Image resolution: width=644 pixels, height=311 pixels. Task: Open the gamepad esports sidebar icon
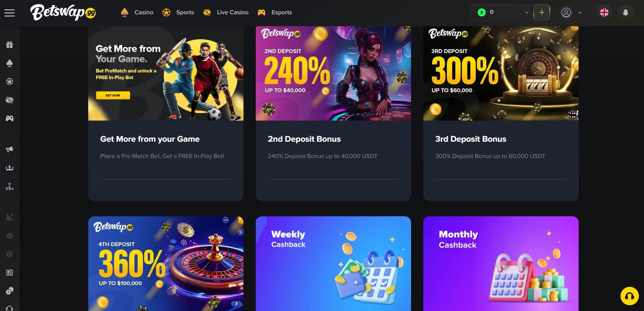[10, 118]
